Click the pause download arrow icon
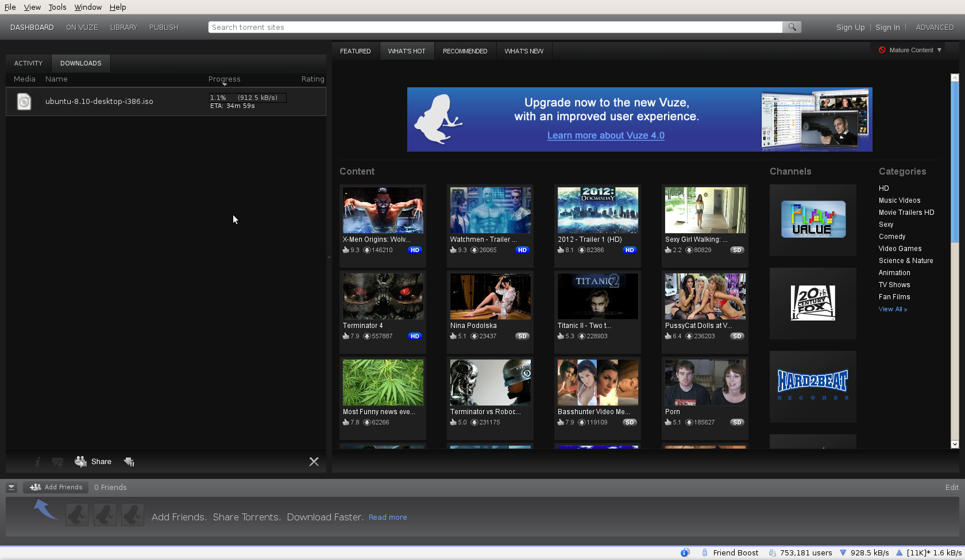 [x=129, y=462]
